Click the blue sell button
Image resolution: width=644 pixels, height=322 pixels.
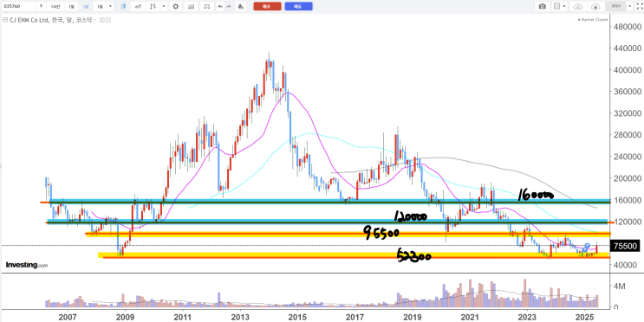click(298, 6)
